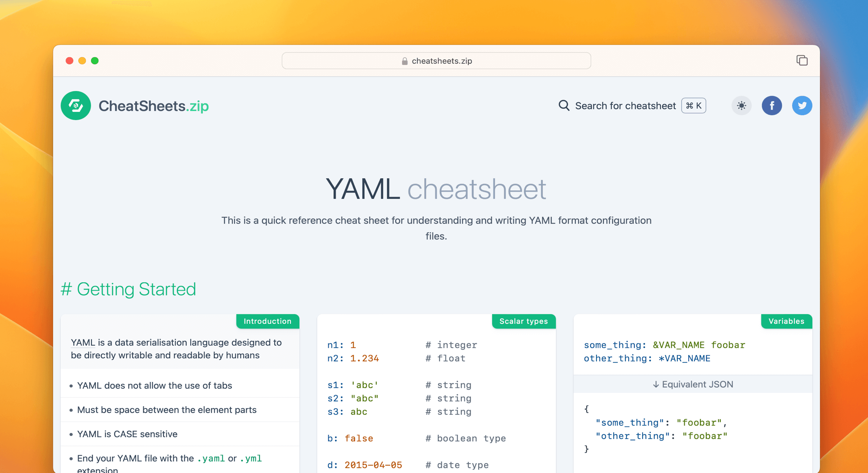The width and height of the screenshot is (868, 473).
Task: Select the cheatsheets.zip address bar
Action: tap(436, 61)
